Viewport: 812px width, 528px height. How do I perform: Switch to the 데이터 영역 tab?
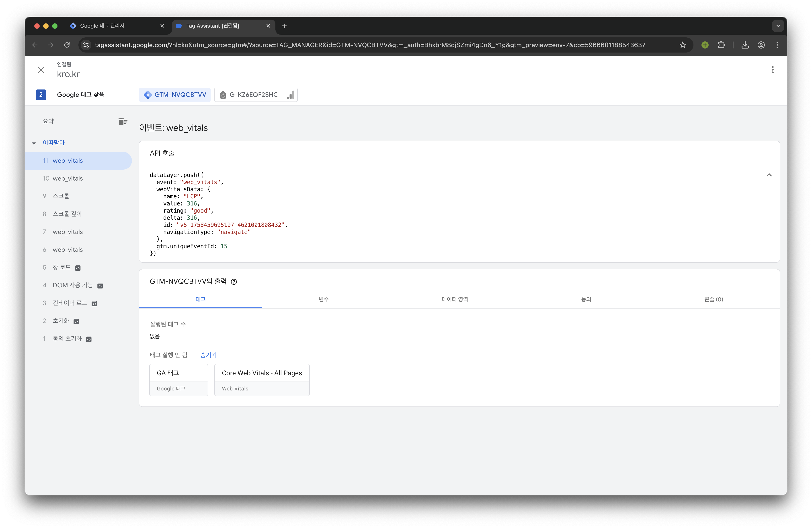point(454,299)
